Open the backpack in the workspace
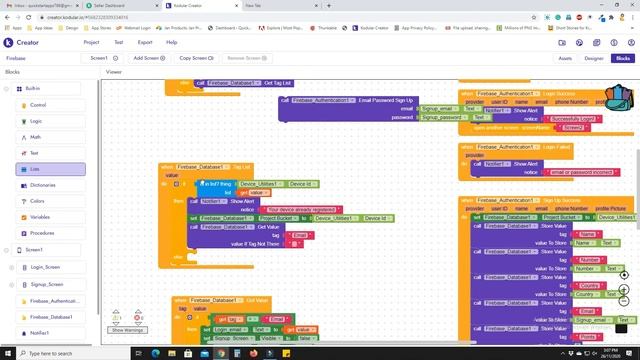This screenshot has width=640, height=360. click(x=619, y=98)
